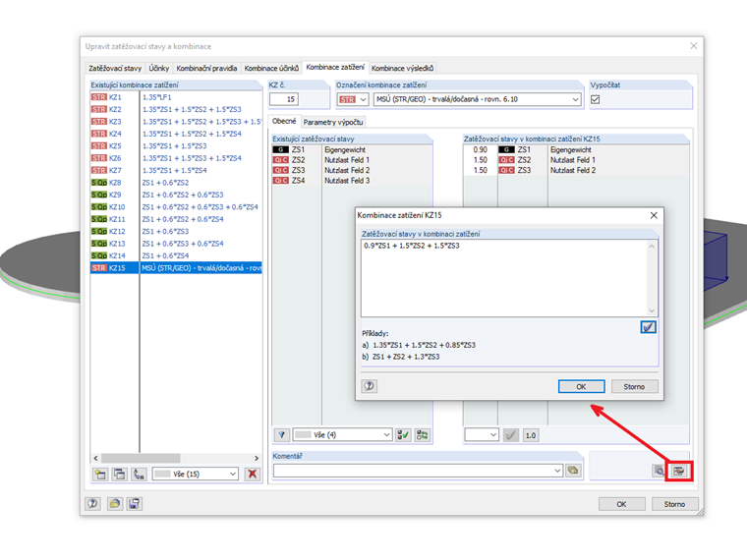The height and width of the screenshot is (560, 747).
Task: Select the Kombinace zatížení tab
Action: 335,67
